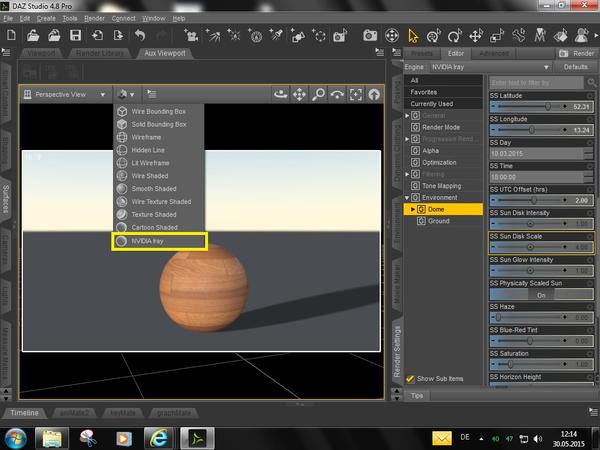Image resolution: width=600 pixels, height=450 pixels.
Task: Click the SS Time value field
Action: tap(536, 177)
